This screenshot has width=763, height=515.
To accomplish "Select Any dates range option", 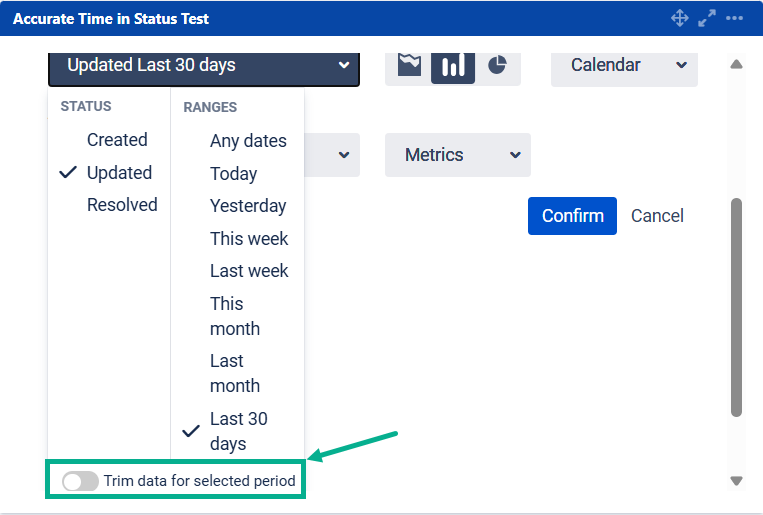I will [248, 141].
